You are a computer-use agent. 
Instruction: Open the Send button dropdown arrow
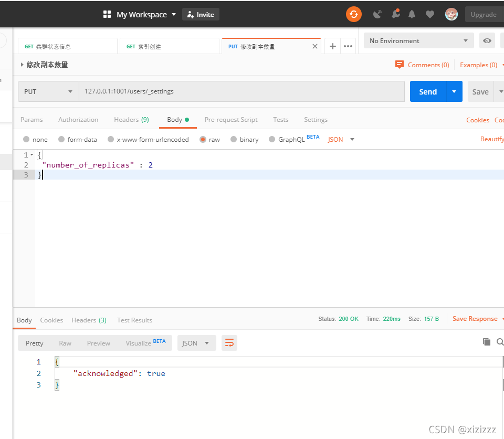point(454,91)
